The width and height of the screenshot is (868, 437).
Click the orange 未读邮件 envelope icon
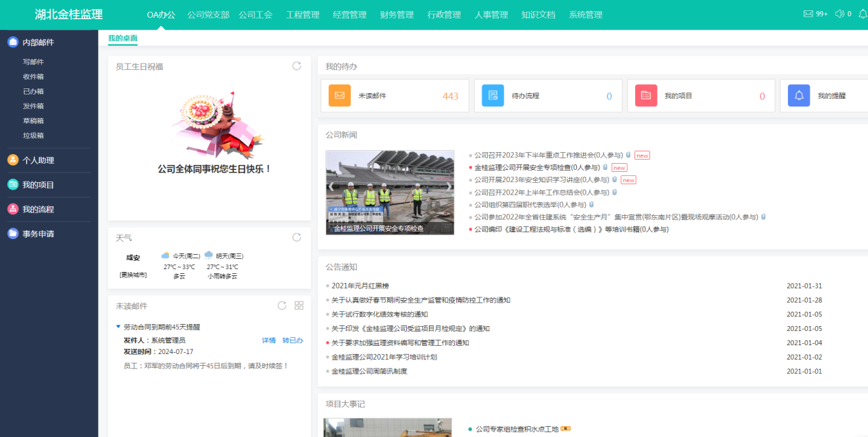(x=340, y=96)
